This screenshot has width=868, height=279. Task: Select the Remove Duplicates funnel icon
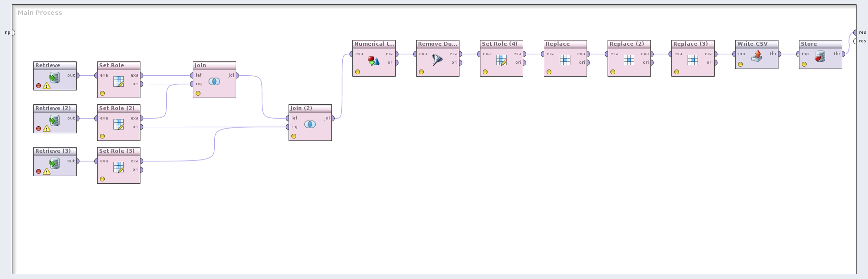click(437, 60)
